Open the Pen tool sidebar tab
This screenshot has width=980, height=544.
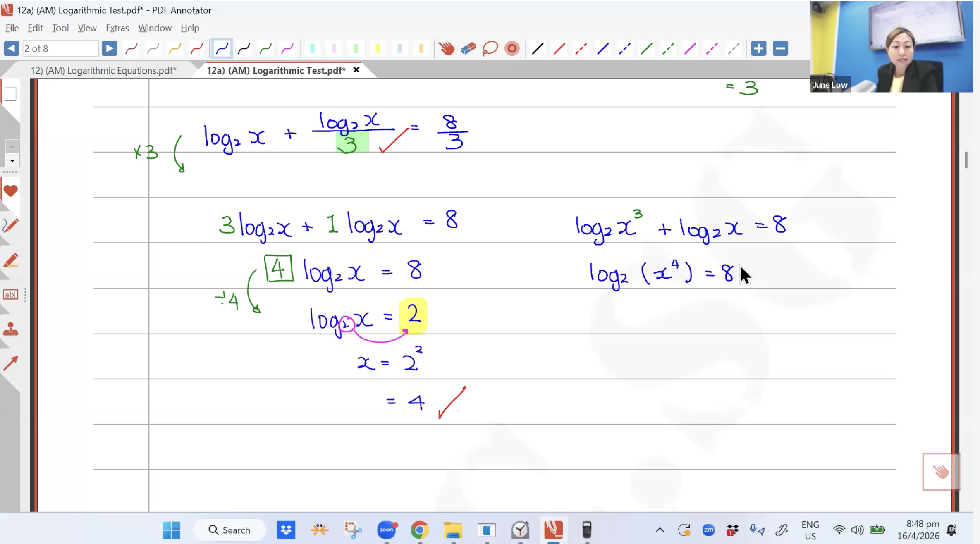tap(10, 226)
